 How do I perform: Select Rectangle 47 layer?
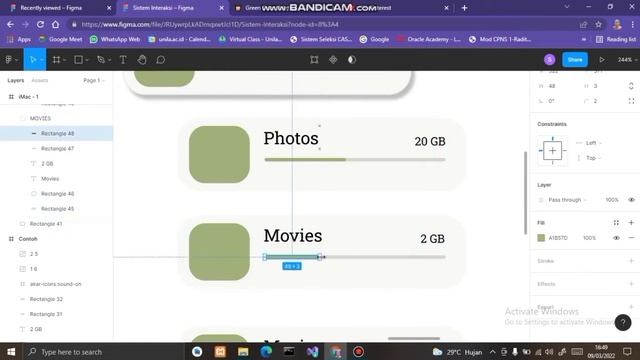pos(56,149)
